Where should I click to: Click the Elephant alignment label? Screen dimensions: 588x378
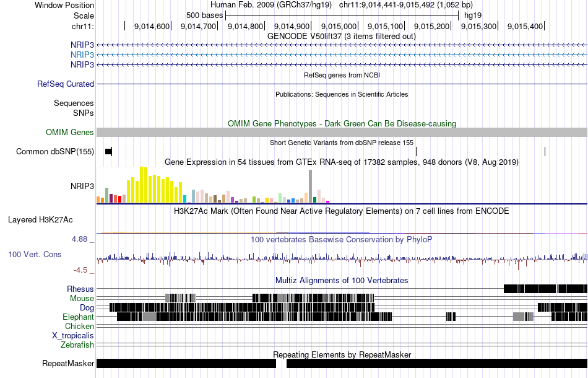coord(78,317)
